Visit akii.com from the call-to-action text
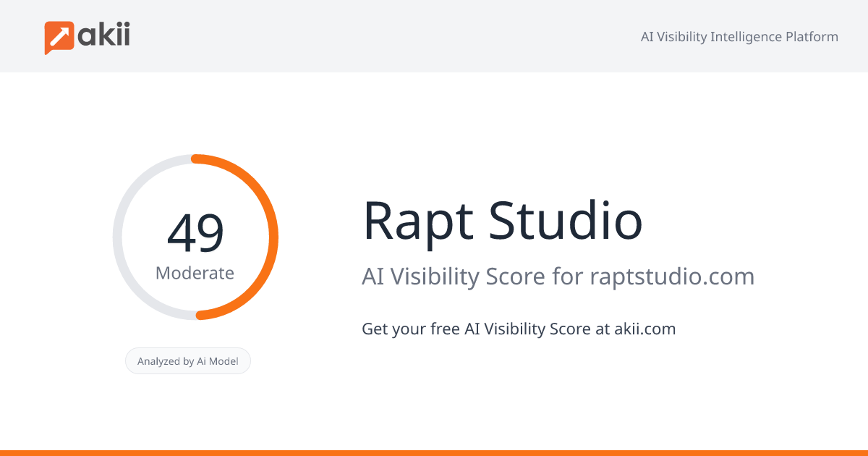 point(643,329)
